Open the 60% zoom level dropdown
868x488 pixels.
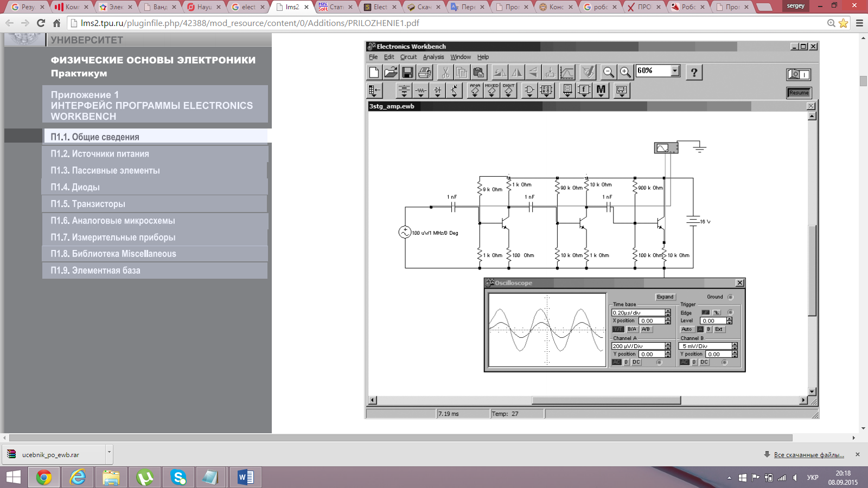tap(675, 71)
